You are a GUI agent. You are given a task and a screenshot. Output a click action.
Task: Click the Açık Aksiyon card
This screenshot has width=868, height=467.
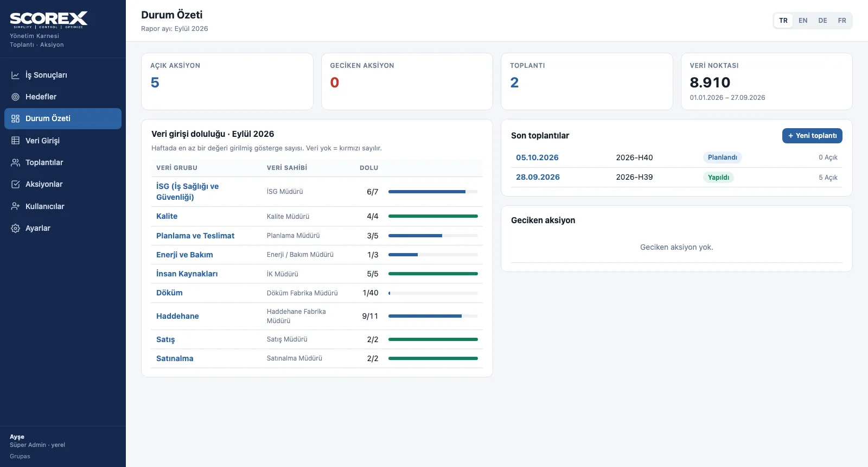pos(227,81)
